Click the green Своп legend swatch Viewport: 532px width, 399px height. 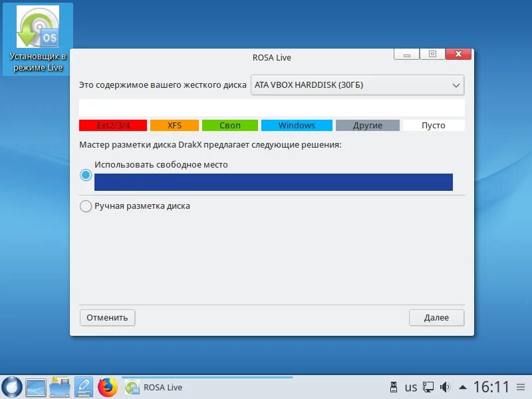[230, 125]
